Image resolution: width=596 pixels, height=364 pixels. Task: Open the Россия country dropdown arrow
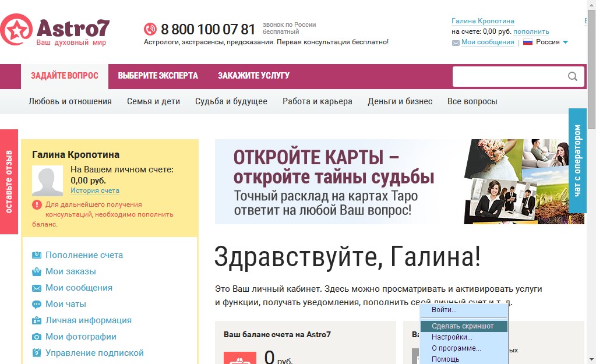pyautogui.click(x=565, y=42)
